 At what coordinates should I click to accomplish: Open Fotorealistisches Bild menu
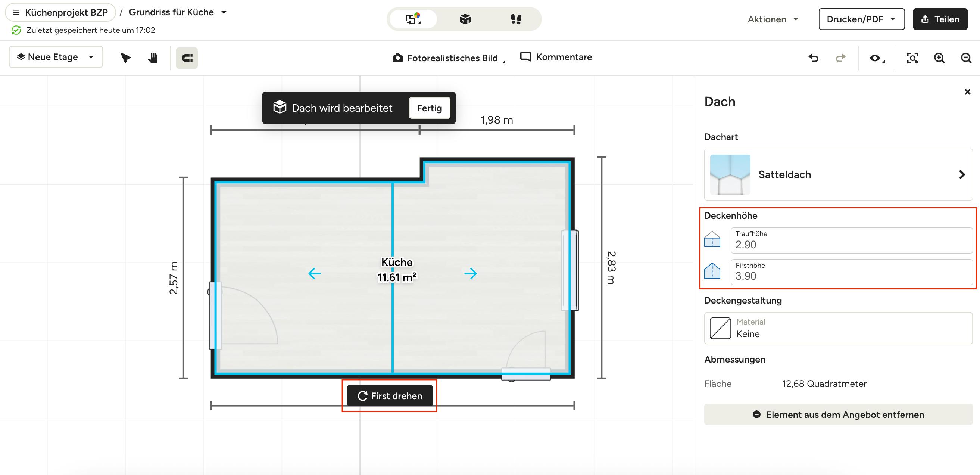(x=449, y=58)
